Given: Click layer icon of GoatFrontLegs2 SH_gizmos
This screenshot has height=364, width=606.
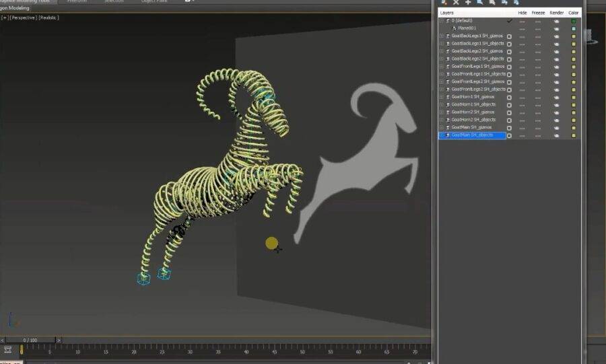Looking at the screenshot, I should pos(448,82).
